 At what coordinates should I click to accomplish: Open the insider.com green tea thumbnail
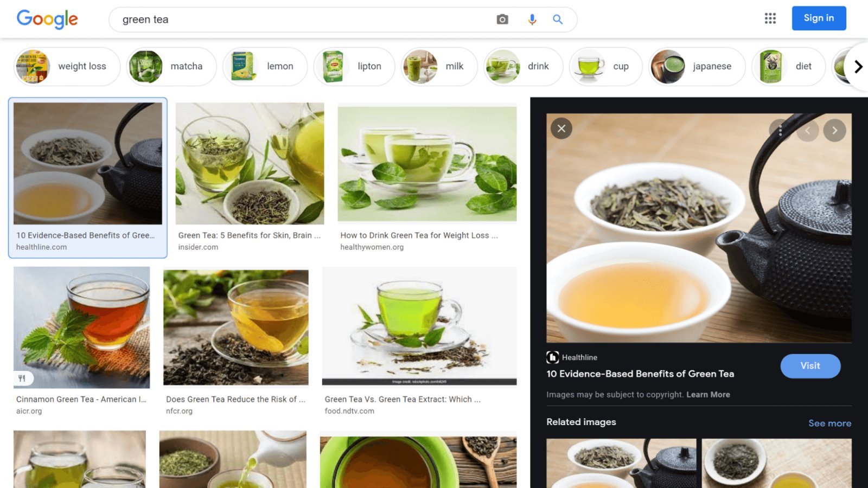(x=250, y=164)
